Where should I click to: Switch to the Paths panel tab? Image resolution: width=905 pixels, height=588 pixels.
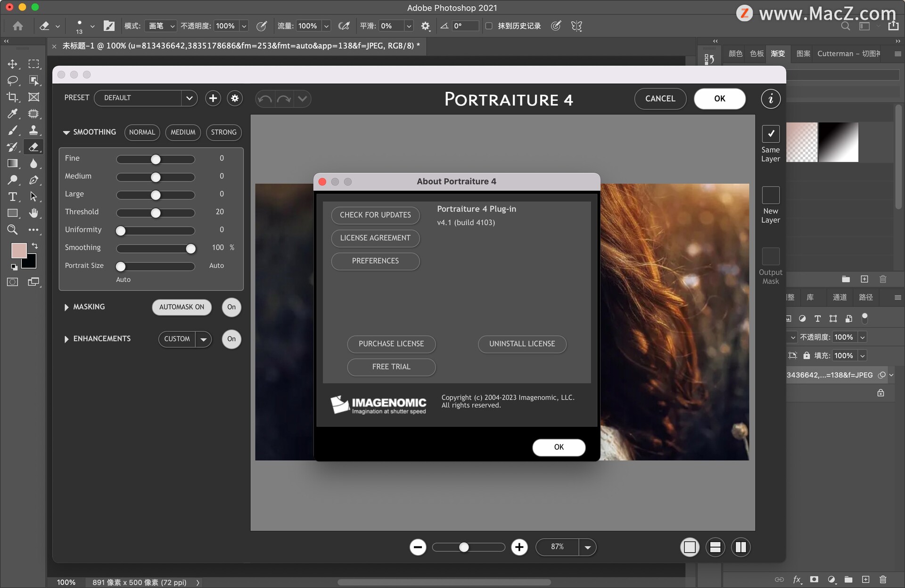click(866, 297)
